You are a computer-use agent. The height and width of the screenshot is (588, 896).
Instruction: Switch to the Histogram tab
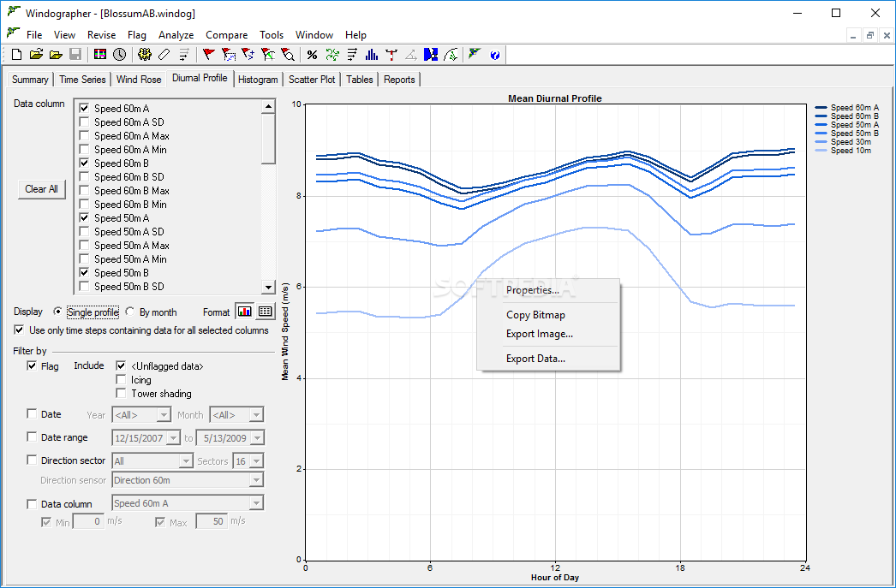259,80
